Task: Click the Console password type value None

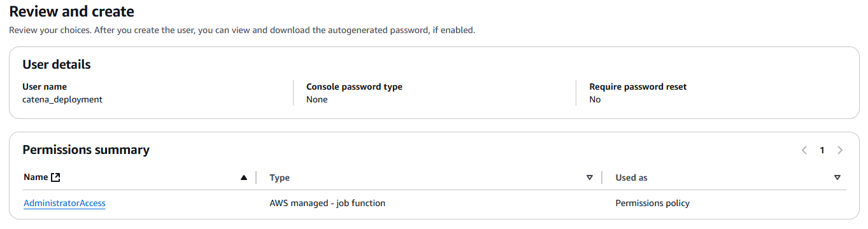Action: pyautogui.click(x=317, y=99)
